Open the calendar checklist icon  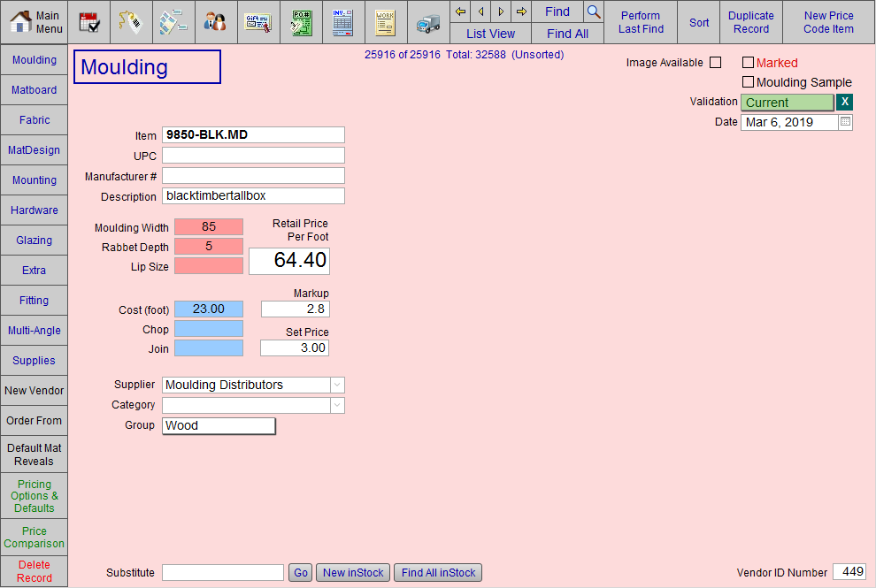(x=89, y=22)
